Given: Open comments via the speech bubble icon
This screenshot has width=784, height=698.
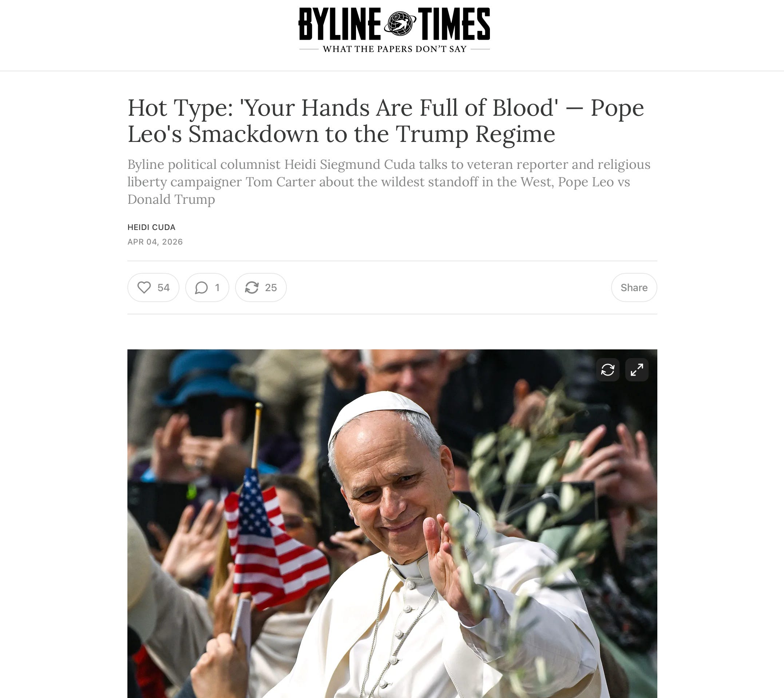Looking at the screenshot, I should [201, 287].
